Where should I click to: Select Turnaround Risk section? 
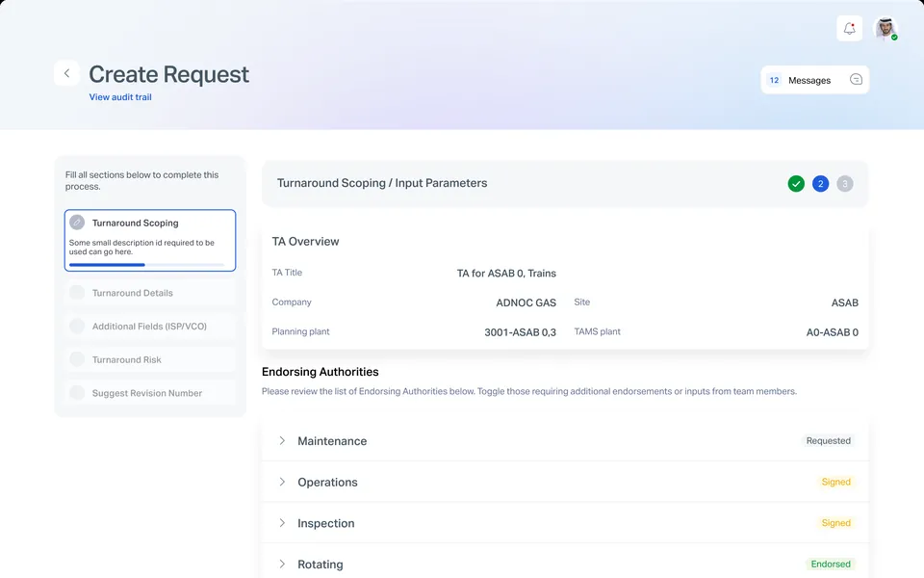(150, 359)
